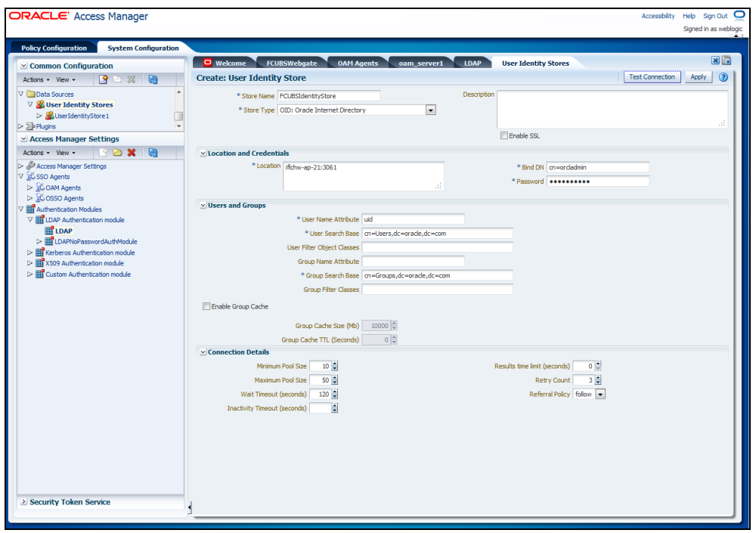
Task: Collapse the Location and Credentials section
Action: tap(203, 153)
